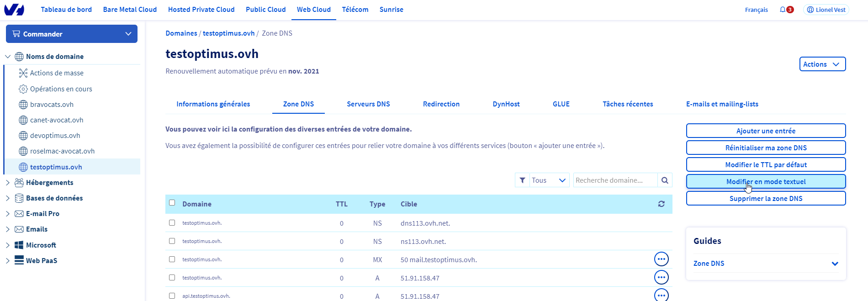Click the testoptimus.ovh breadcrumb link
This screenshot has height=301, width=868.
228,33
